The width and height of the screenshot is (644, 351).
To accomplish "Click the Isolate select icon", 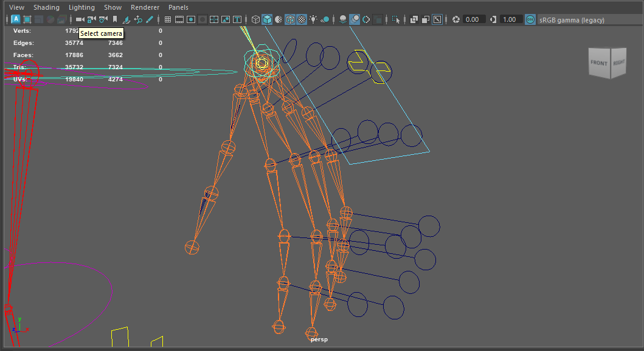I will [396, 19].
